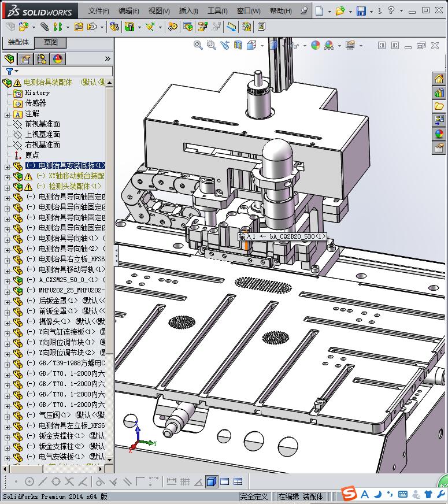Open Custom Properties task-pane icon
The image size is (448, 504).
(439, 148)
